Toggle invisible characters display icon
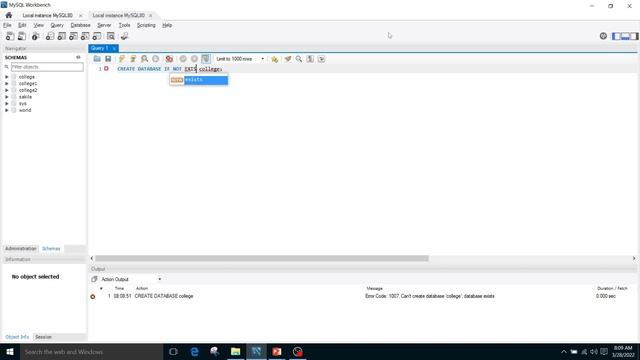 click(310, 59)
